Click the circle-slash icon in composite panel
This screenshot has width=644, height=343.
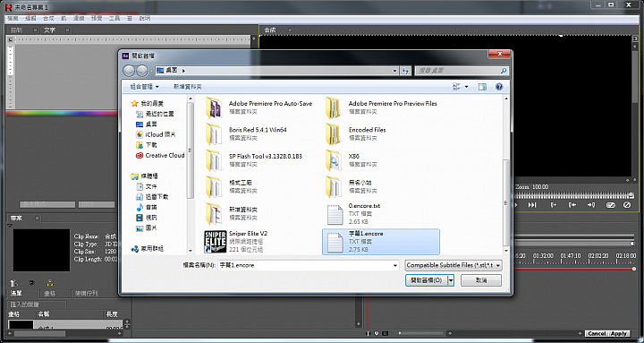(627, 205)
